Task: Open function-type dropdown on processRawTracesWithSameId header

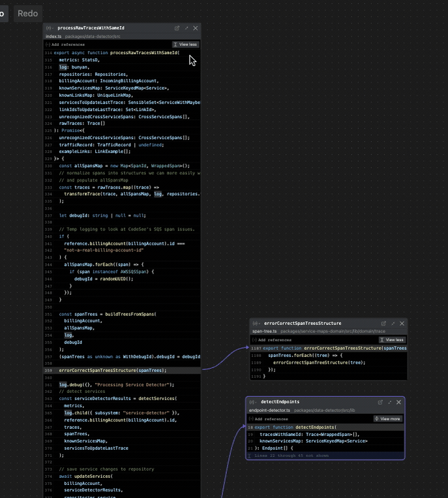Action: (x=50, y=28)
